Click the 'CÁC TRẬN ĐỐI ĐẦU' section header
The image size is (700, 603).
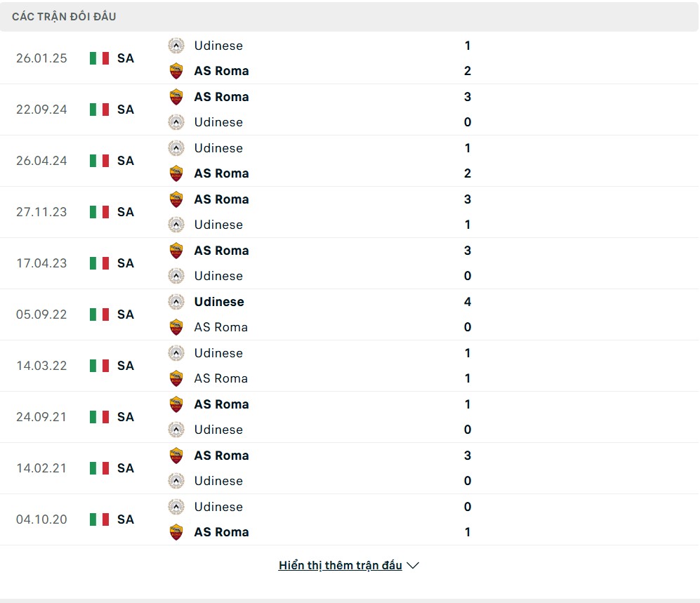pos(64,16)
